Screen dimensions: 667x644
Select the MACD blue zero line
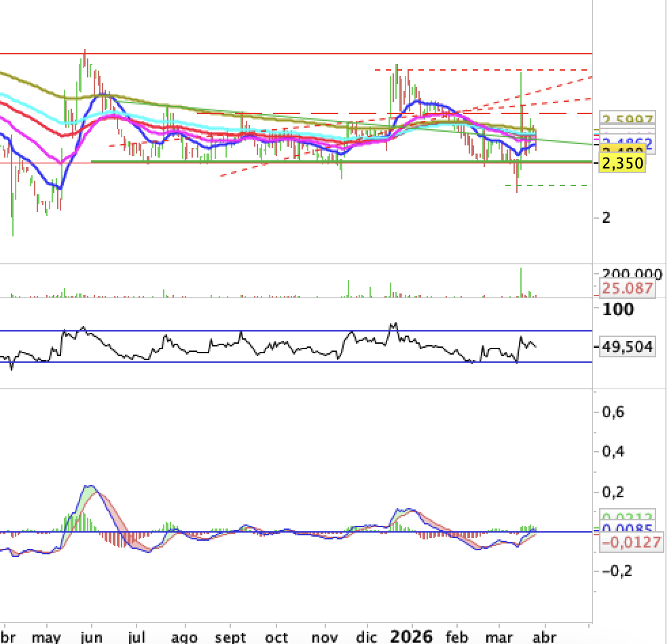(x=296, y=532)
